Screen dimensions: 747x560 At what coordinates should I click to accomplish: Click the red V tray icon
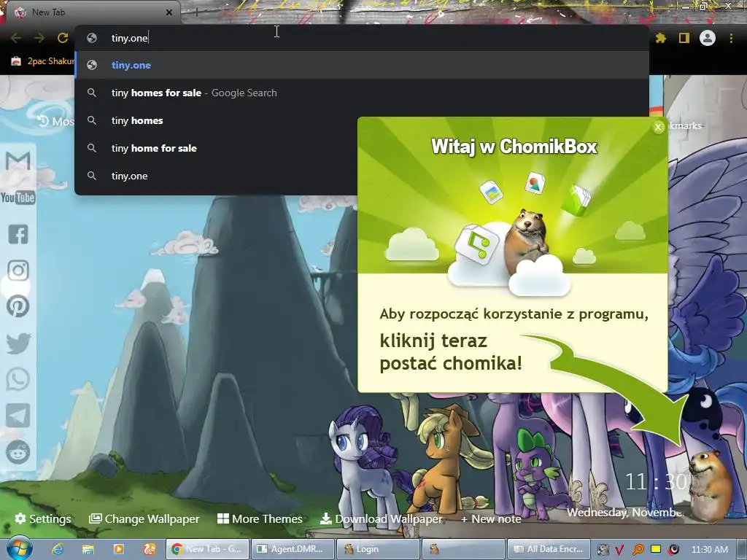(619, 550)
